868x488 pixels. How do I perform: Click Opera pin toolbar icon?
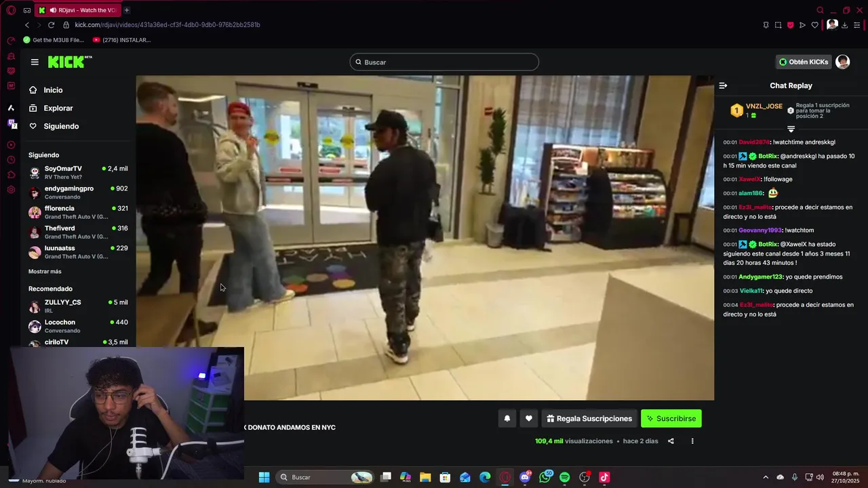click(766, 25)
